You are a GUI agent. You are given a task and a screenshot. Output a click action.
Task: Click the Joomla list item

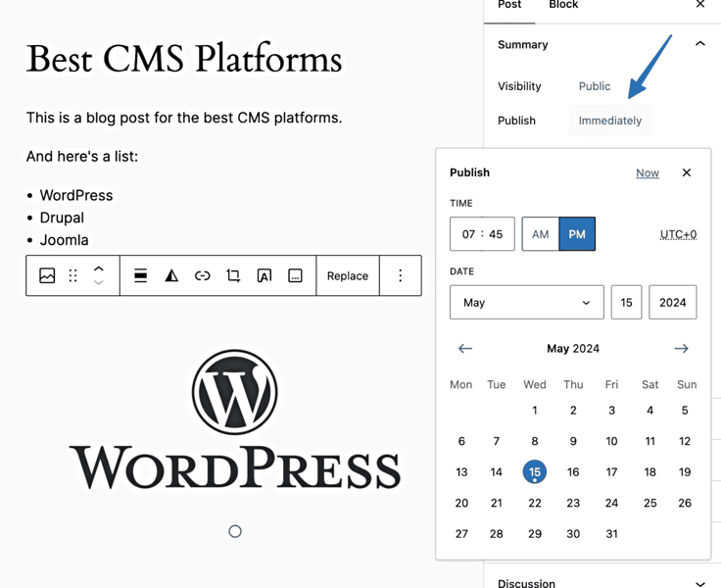(x=64, y=240)
